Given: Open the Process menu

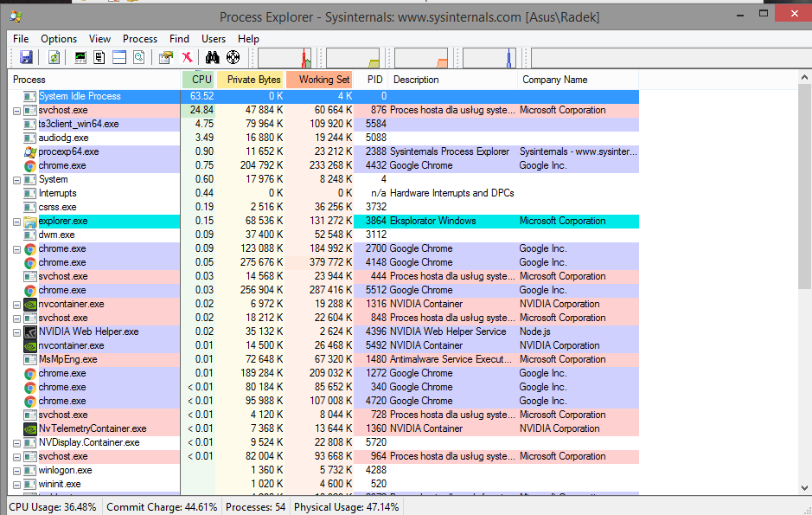Looking at the screenshot, I should (140, 39).
